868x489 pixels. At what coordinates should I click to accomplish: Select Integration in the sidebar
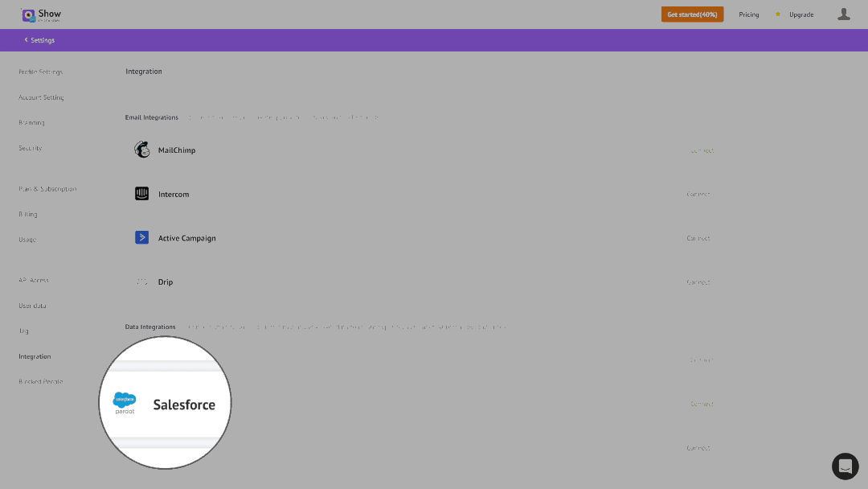pos(35,356)
